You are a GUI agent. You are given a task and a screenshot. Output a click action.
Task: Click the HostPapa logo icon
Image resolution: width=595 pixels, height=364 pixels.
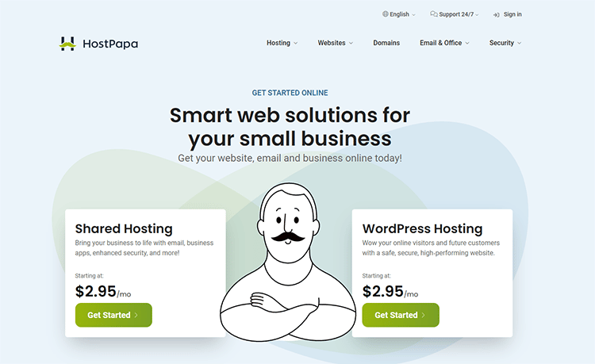point(67,44)
